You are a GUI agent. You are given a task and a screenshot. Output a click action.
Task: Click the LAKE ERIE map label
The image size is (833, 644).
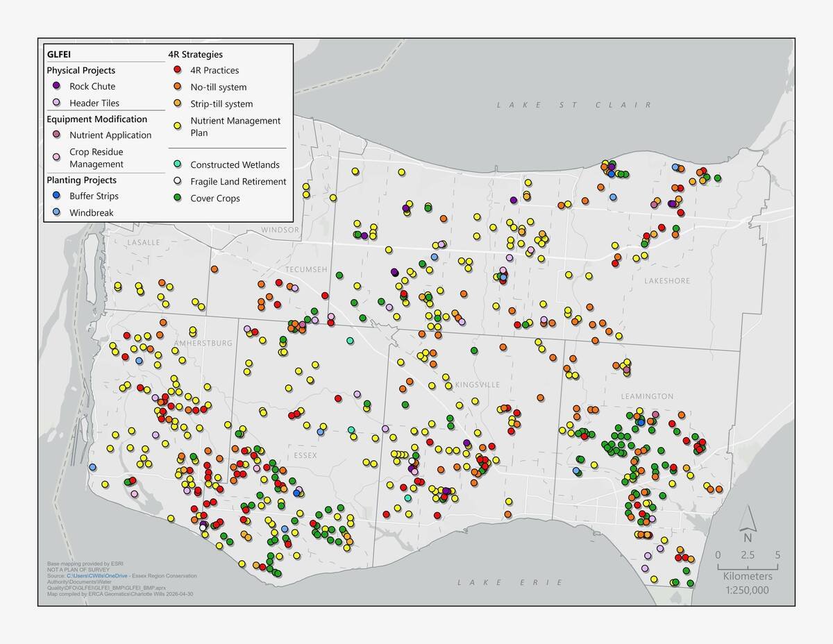510,582
